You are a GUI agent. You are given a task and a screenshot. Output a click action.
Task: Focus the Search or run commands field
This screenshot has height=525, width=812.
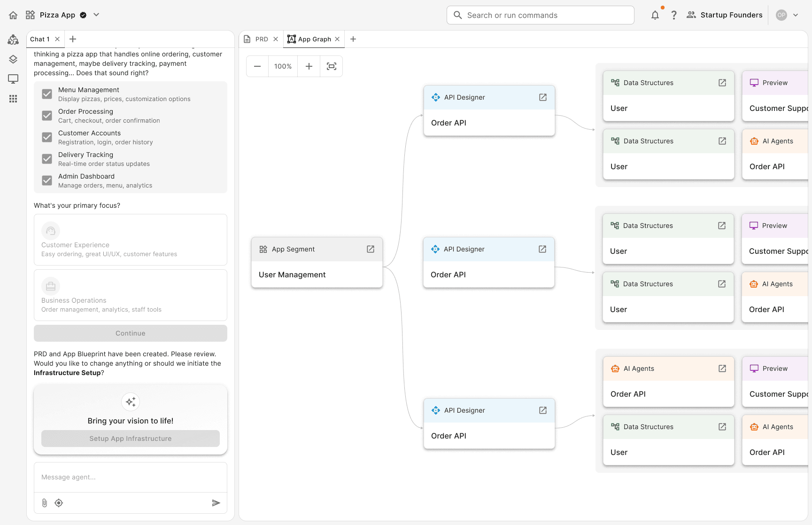[x=540, y=15]
